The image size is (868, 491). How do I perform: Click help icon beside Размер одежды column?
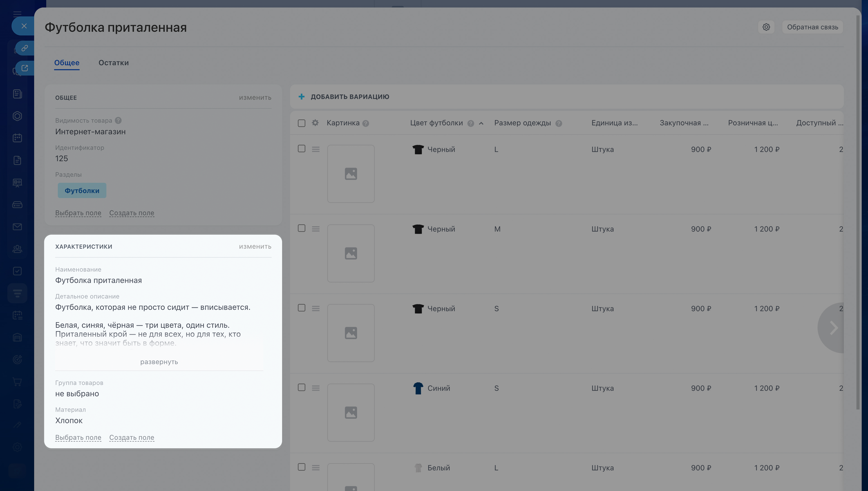coord(559,123)
